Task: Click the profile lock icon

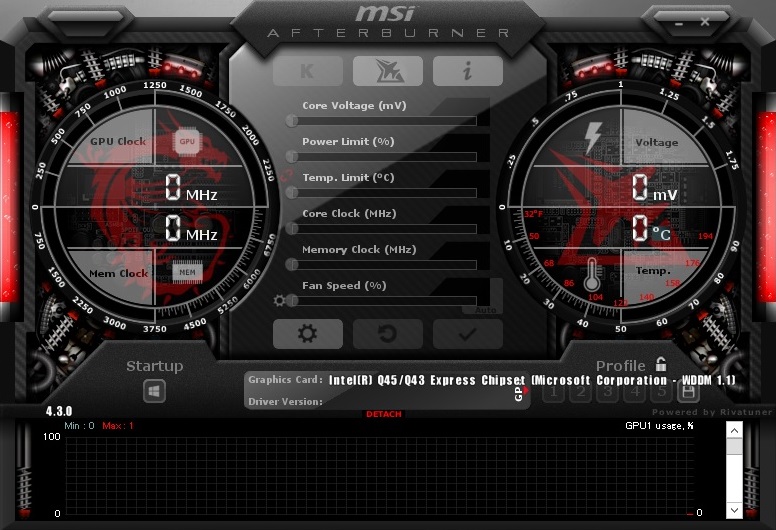Action: 661,364
